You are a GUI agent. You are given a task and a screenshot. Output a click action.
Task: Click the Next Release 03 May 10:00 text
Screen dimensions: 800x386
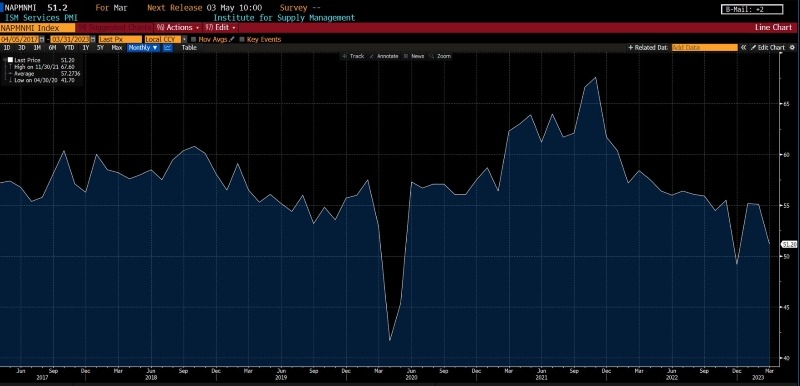tap(205, 8)
